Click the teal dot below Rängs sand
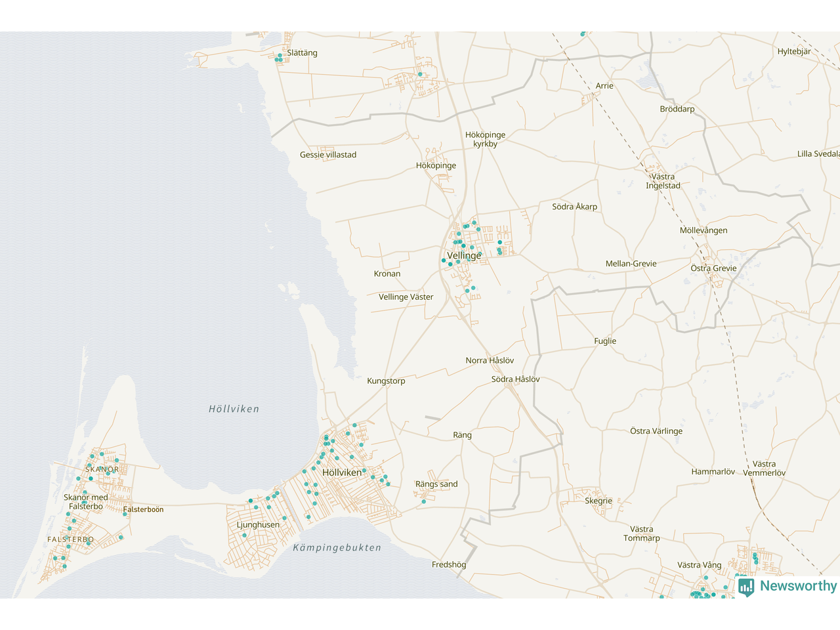840x630 pixels. point(424,502)
